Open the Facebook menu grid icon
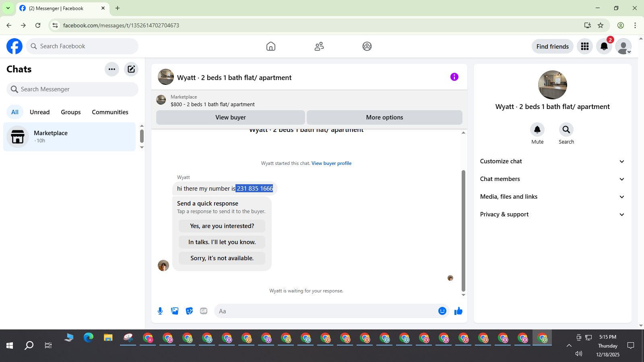 [x=585, y=46]
